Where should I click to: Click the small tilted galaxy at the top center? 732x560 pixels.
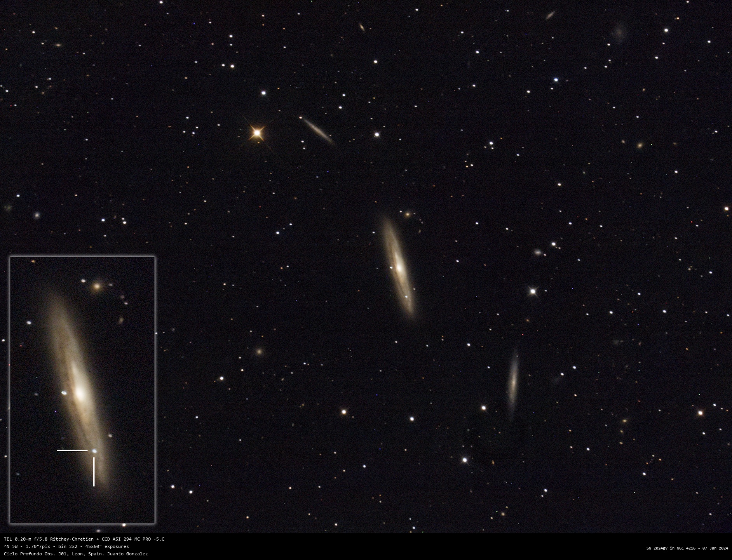click(x=361, y=27)
